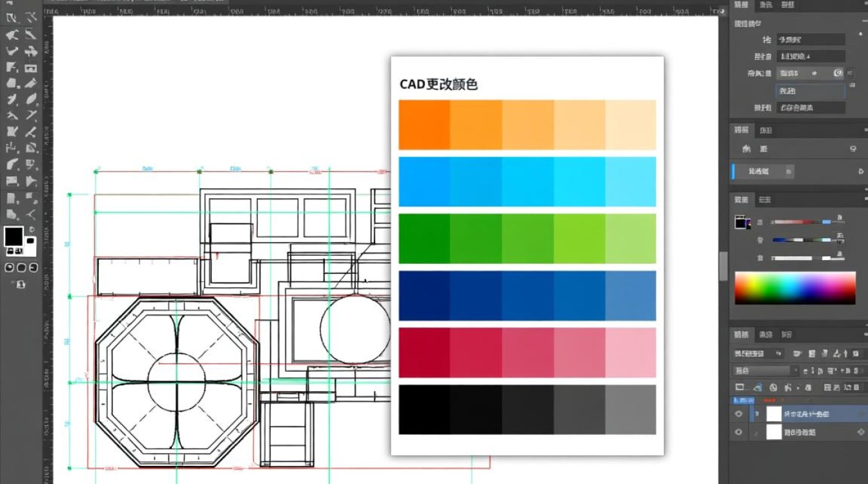Hide the top layer using its eye icon
Image resolution: width=868 pixels, height=484 pixels.
(x=739, y=414)
